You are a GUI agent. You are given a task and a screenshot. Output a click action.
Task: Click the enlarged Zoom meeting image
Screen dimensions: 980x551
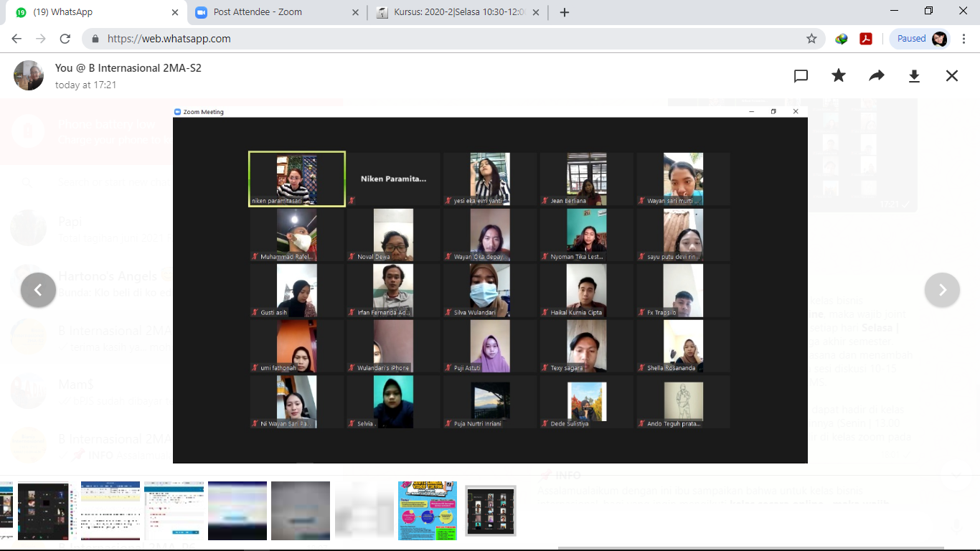pyautogui.click(x=490, y=285)
